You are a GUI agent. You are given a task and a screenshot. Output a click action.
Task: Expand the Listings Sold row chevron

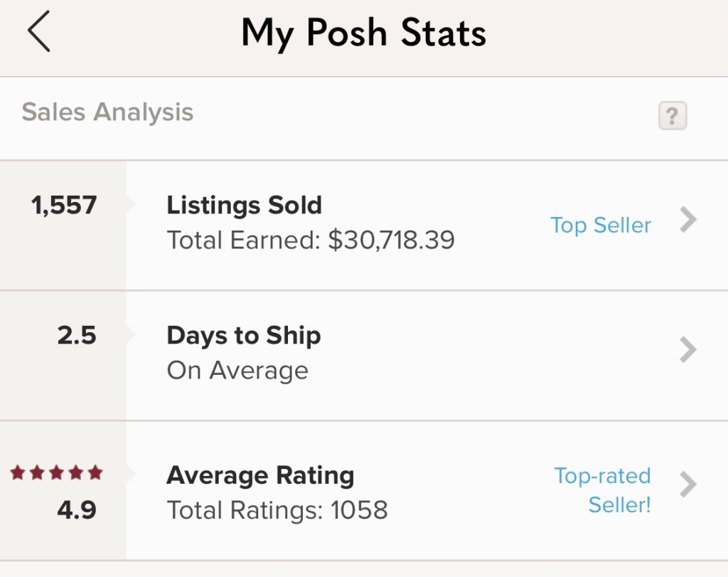[x=687, y=221]
